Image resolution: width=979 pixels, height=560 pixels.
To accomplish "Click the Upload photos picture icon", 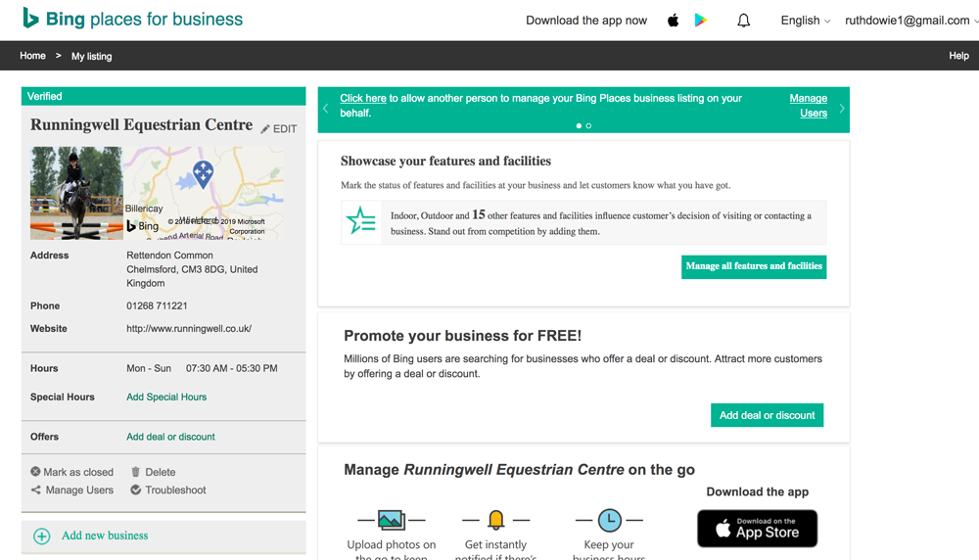I will pos(392,520).
